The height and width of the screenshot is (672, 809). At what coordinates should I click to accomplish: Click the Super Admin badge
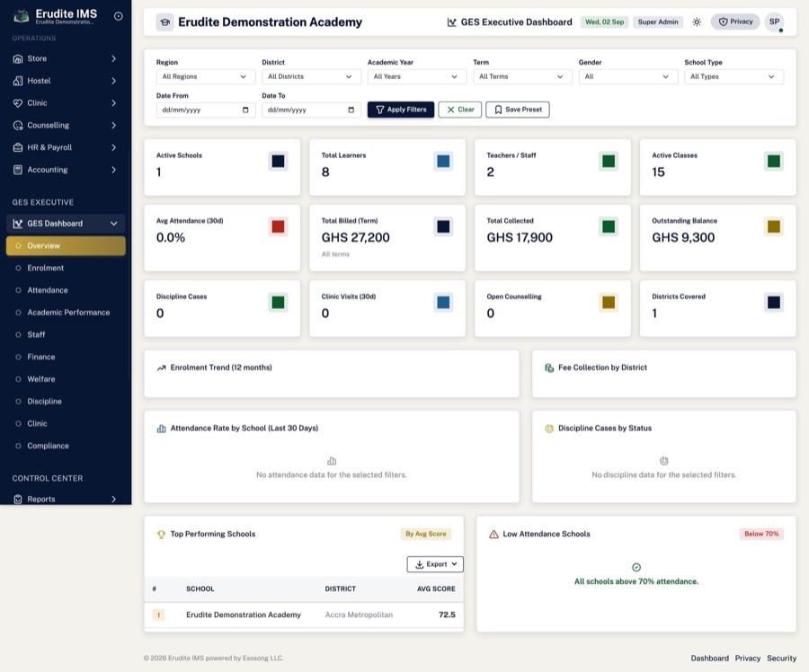[658, 22]
